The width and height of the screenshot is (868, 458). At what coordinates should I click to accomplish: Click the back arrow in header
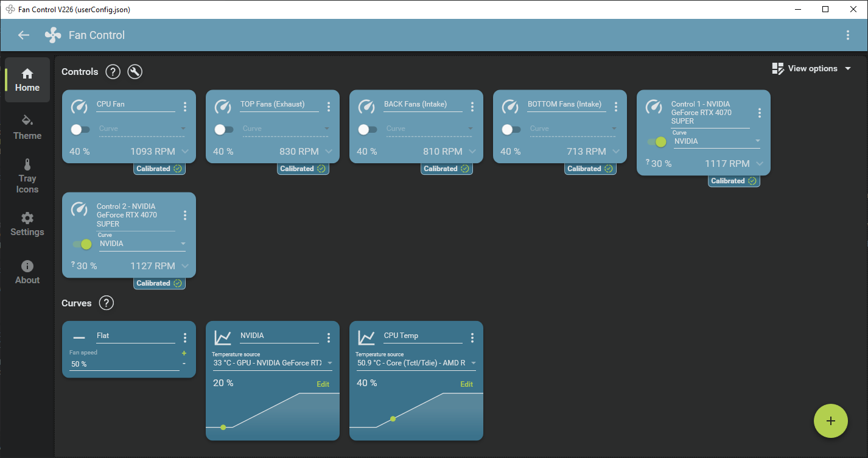pos(24,35)
